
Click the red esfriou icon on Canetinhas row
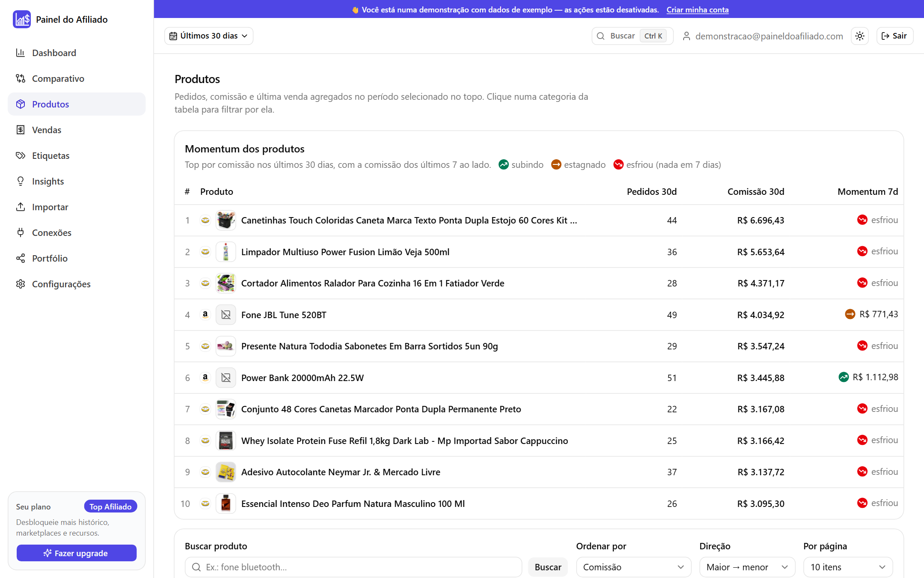click(x=862, y=220)
